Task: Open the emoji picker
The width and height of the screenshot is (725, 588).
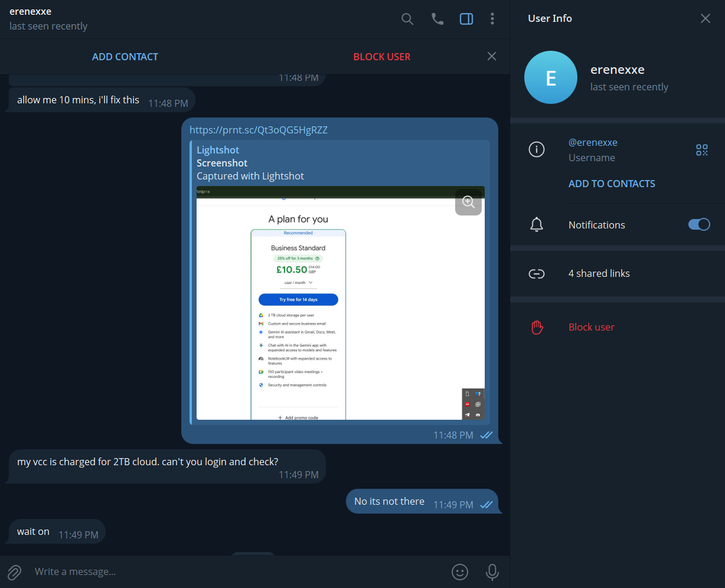Action: pos(460,571)
